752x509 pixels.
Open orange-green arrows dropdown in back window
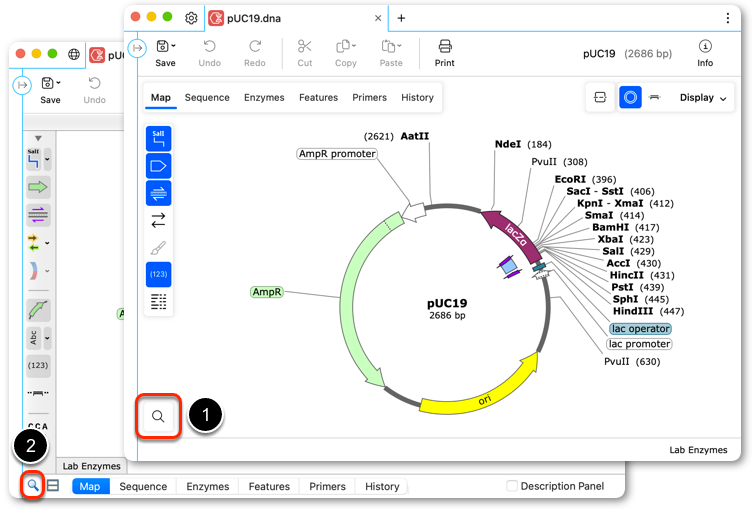[x=47, y=243]
